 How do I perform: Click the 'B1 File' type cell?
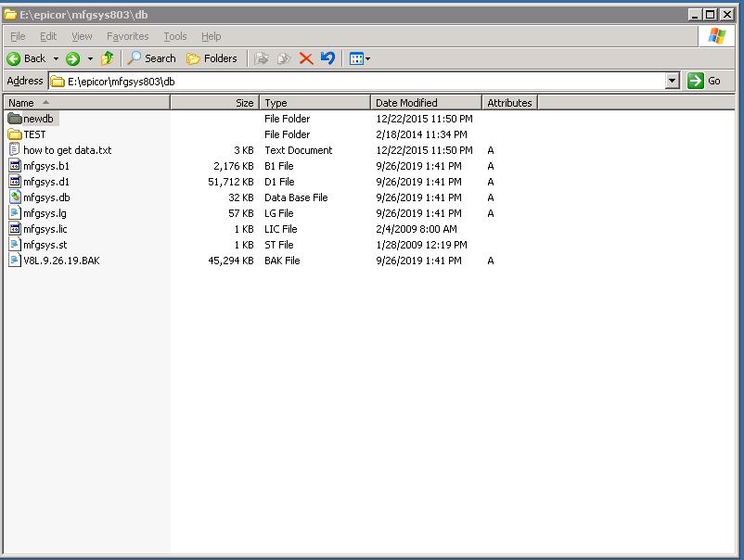(279, 166)
